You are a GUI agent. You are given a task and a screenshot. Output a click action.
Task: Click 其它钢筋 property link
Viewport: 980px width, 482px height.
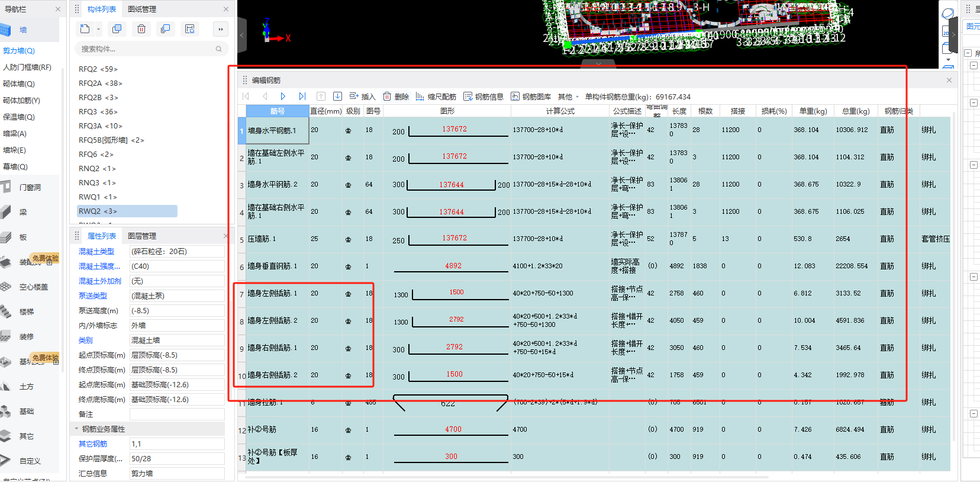pos(93,444)
